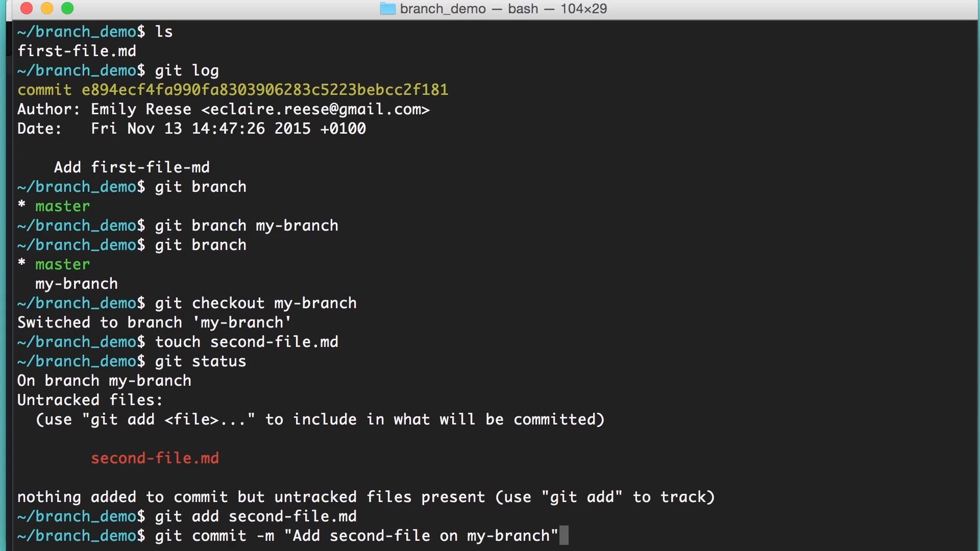Click the 'On branch my-branch' line
Screen dimensions: 980x551
[104, 381]
